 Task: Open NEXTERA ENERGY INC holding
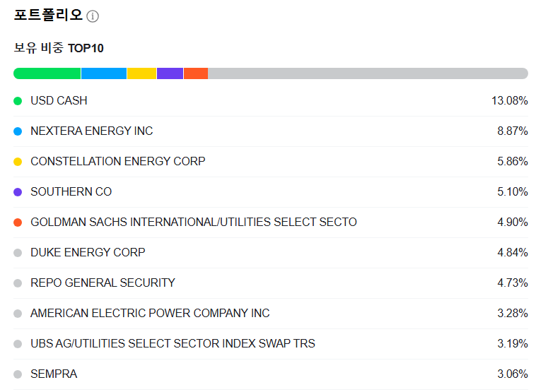click(91, 131)
